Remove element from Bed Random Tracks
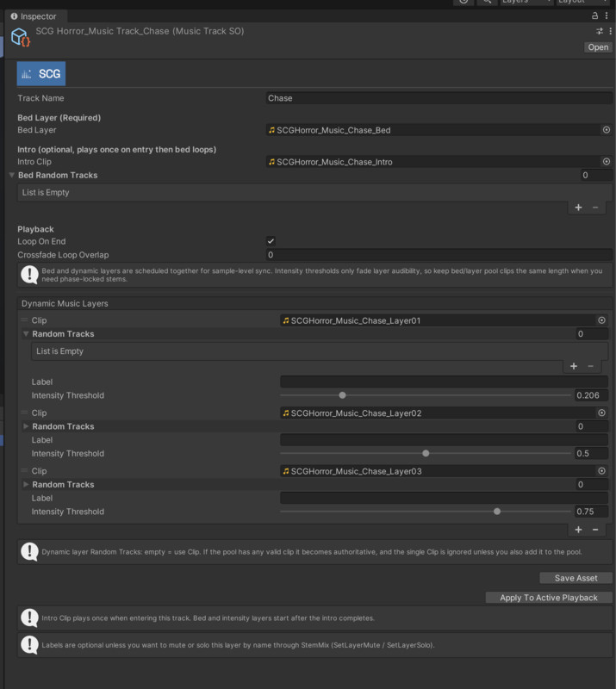The width and height of the screenshot is (616, 689). tap(595, 208)
